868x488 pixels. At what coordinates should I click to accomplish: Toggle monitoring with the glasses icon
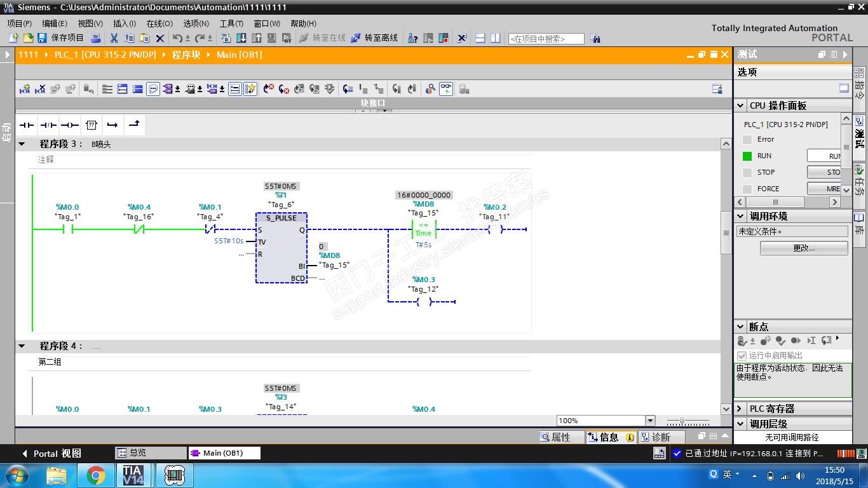[x=446, y=90]
